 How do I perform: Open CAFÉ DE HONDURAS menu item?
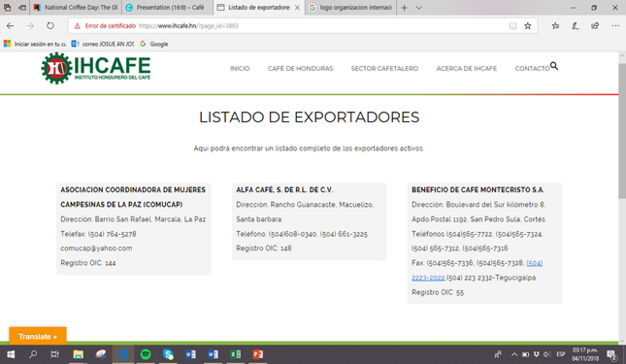300,69
